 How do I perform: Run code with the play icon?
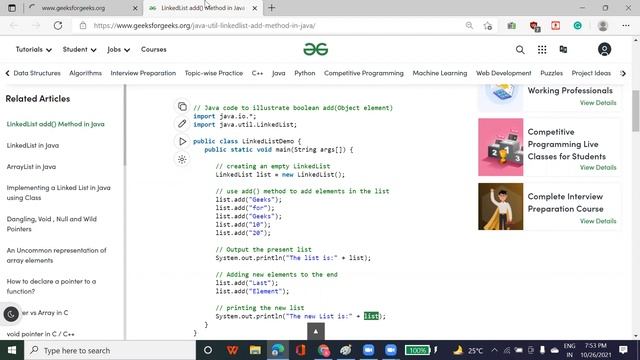182,141
